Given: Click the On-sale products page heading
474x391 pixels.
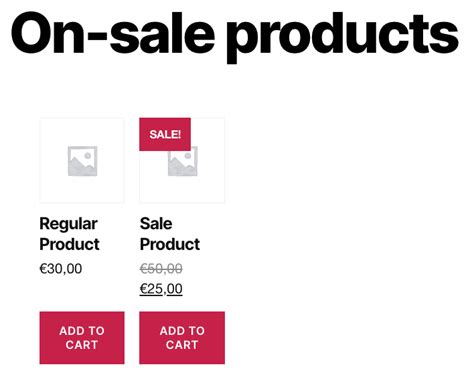Looking at the screenshot, I should [235, 37].
